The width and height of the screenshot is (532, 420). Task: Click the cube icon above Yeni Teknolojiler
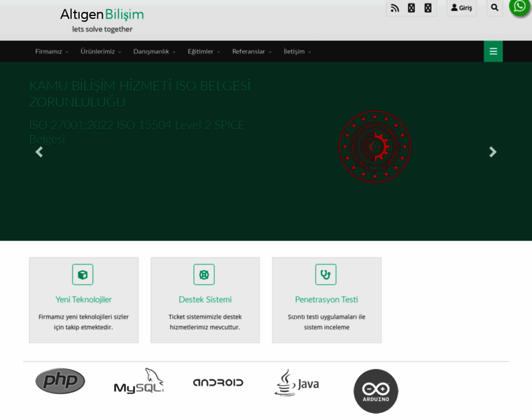pyautogui.click(x=83, y=274)
